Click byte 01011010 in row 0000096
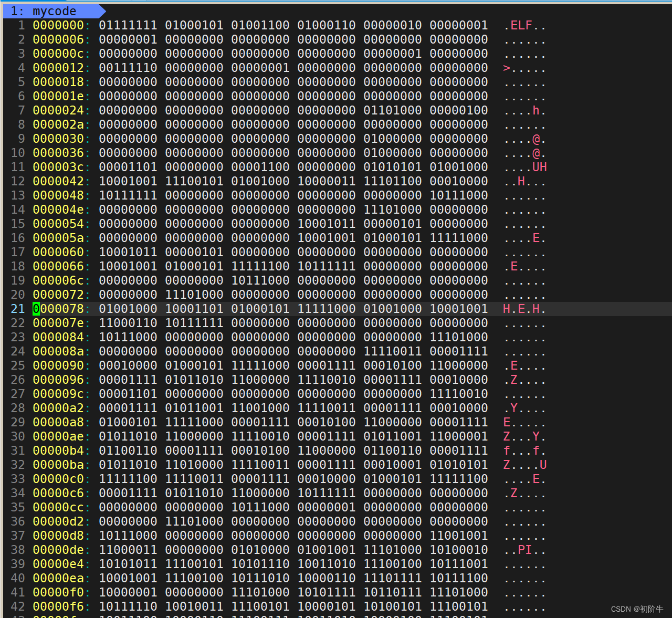 point(194,380)
